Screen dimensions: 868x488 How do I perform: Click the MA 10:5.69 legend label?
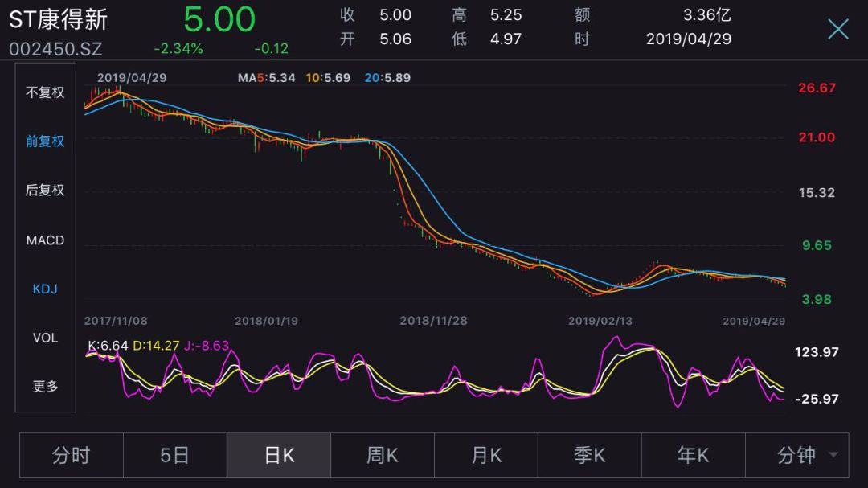pyautogui.click(x=328, y=77)
